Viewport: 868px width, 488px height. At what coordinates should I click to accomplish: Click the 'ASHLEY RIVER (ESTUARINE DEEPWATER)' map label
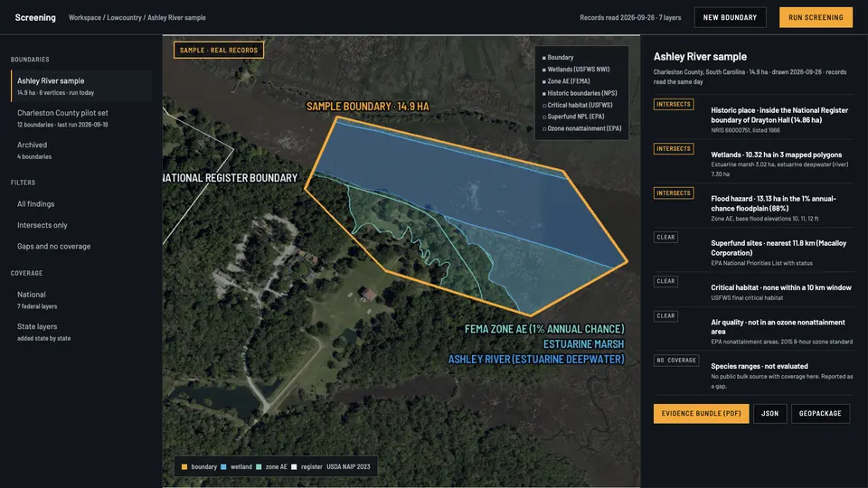[536, 359]
